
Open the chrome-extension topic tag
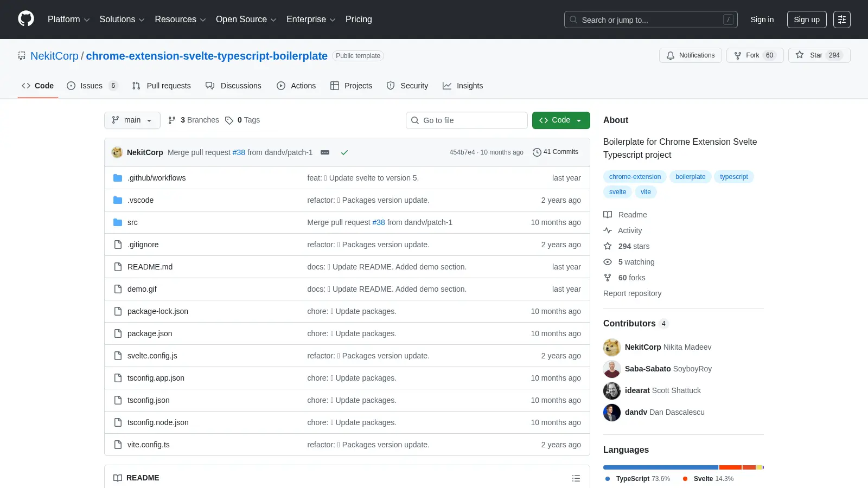[635, 177]
